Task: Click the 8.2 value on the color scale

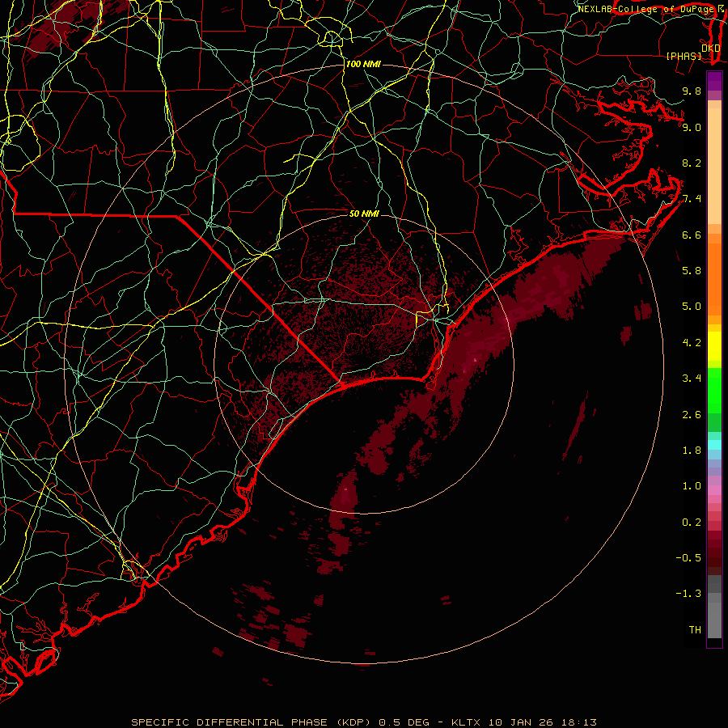Action: [x=692, y=163]
